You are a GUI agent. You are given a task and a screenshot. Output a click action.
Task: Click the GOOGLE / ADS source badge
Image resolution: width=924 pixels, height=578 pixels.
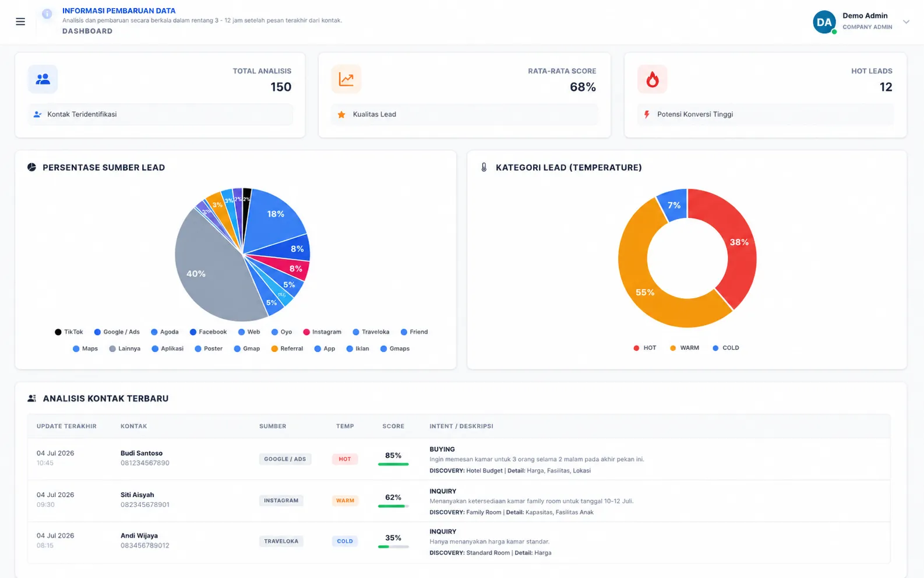click(285, 459)
